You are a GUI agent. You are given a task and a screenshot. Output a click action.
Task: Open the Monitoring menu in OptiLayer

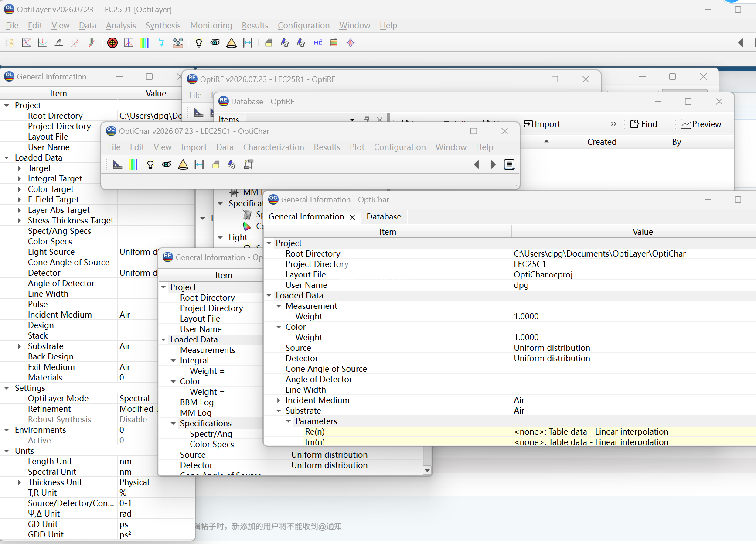point(211,26)
